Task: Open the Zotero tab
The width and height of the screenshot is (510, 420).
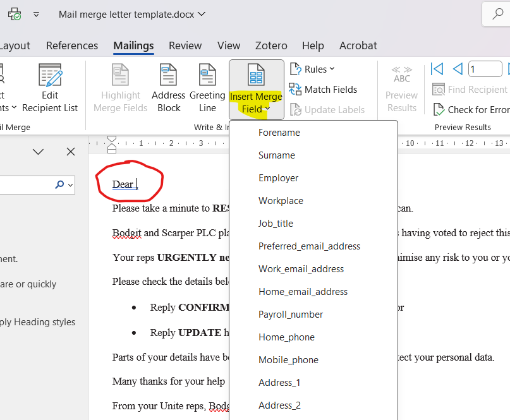Action: (x=271, y=45)
